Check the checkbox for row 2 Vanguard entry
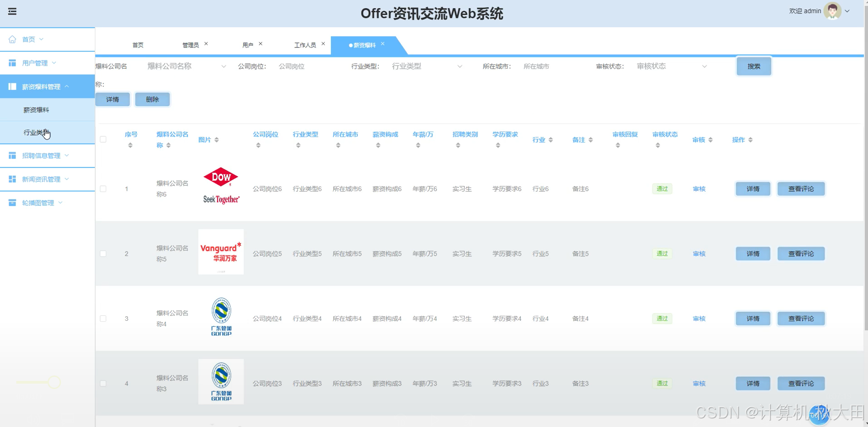Viewport: 868px width, 427px height. (x=103, y=253)
